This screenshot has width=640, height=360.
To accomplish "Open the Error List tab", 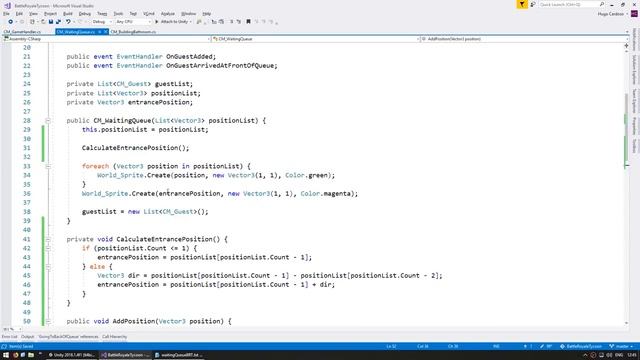I will 9,337.
